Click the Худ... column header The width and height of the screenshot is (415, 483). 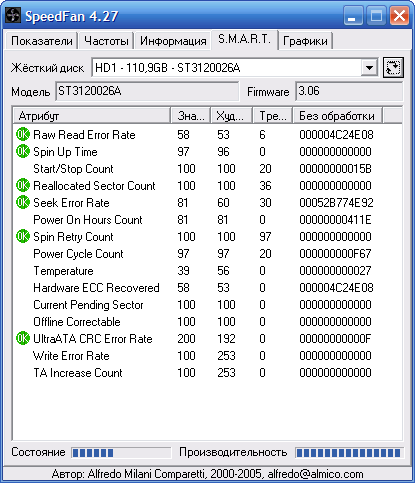click(x=231, y=116)
